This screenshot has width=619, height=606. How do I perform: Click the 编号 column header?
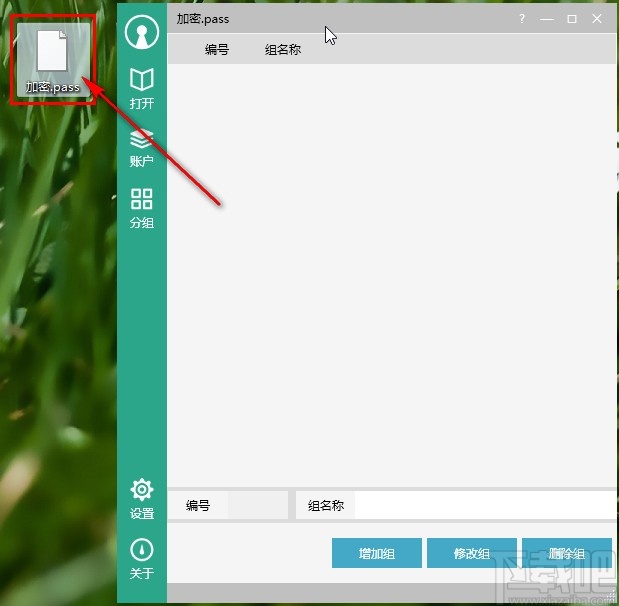click(x=217, y=50)
